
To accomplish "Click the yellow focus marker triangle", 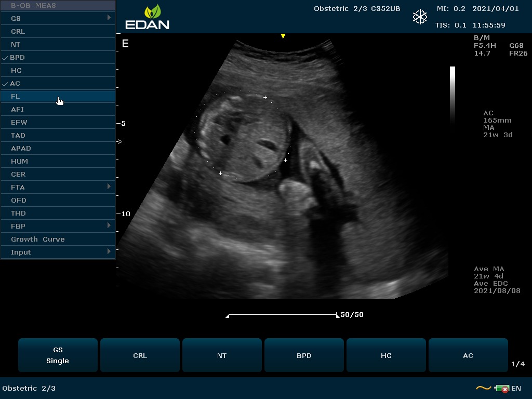I will (x=283, y=36).
